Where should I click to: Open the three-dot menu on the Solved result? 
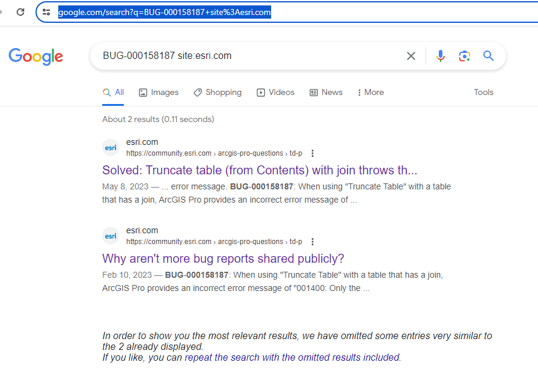[313, 153]
